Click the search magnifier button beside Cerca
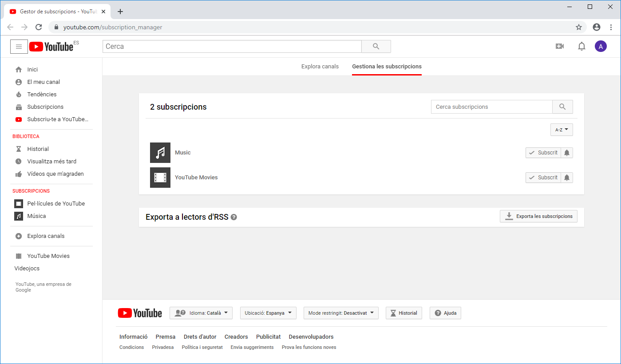The width and height of the screenshot is (621, 364). pyautogui.click(x=376, y=47)
